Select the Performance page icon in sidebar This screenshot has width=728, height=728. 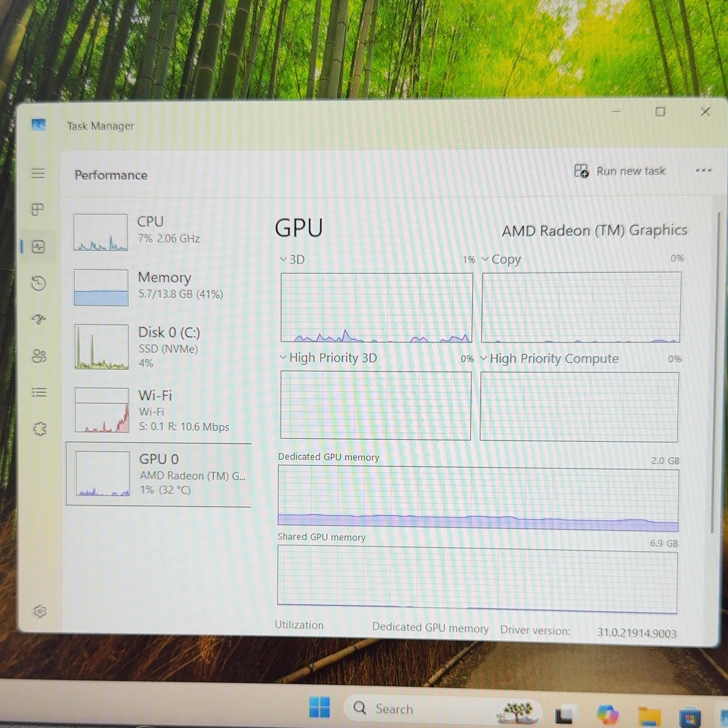coord(38,247)
